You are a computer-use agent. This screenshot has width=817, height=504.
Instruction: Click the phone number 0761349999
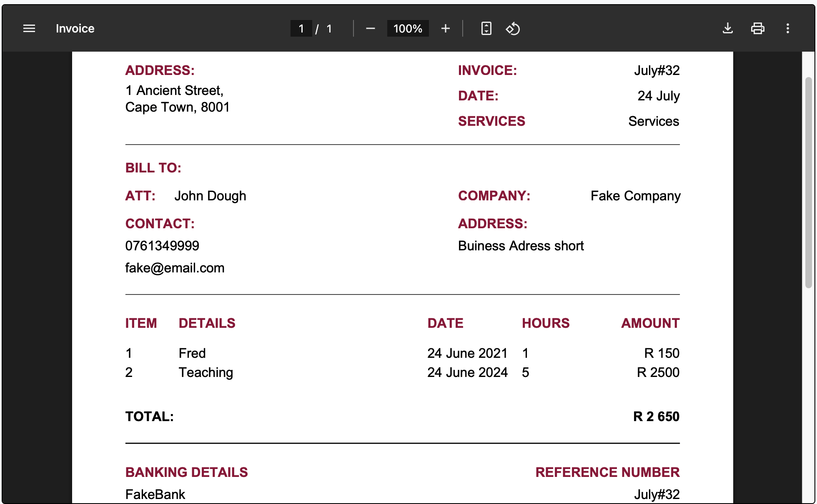pos(162,245)
